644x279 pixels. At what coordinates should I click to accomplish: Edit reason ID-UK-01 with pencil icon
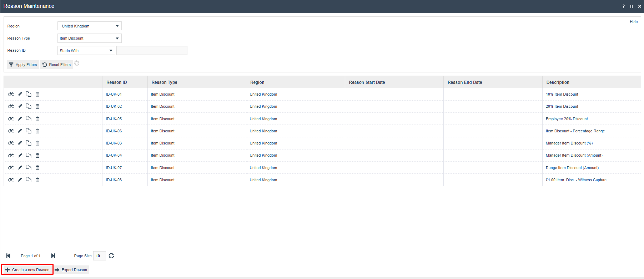pyautogui.click(x=20, y=94)
